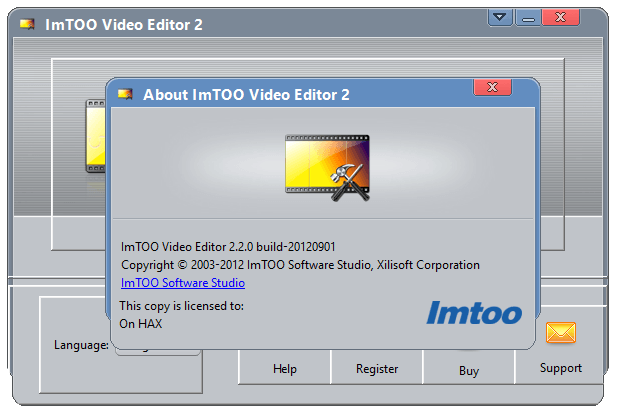Minimize the ImTOO Video Editor 2 window
This screenshot has width=619, height=412.
coord(528,18)
